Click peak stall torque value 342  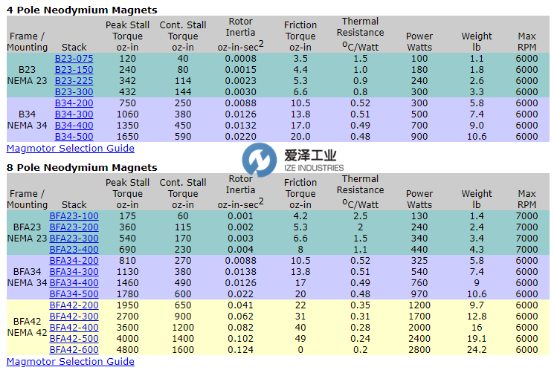coord(128,81)
